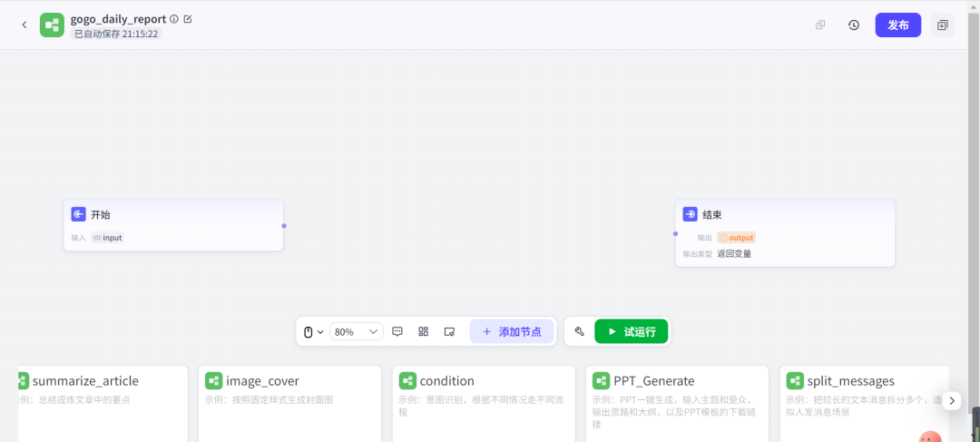Image resolution: width=980 pixels, height=442 pixels.
Task: Click the 结束 node title
Action: click(712, 214)
